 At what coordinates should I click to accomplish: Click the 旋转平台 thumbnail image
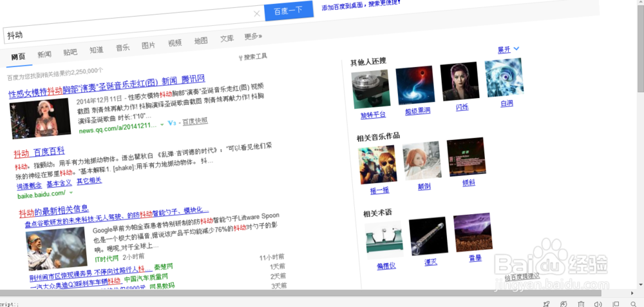370,90
